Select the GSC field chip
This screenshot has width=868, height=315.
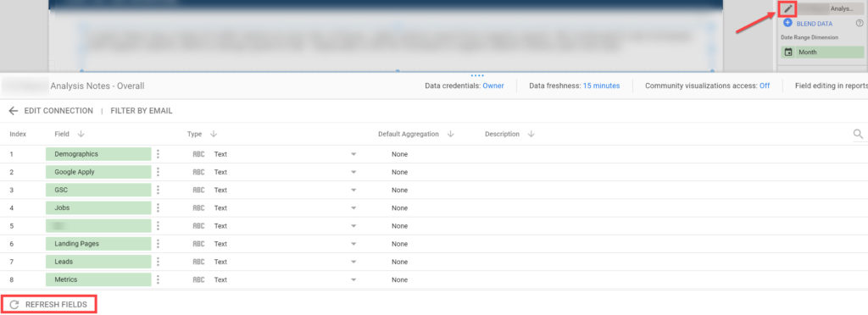coord(98,191)
